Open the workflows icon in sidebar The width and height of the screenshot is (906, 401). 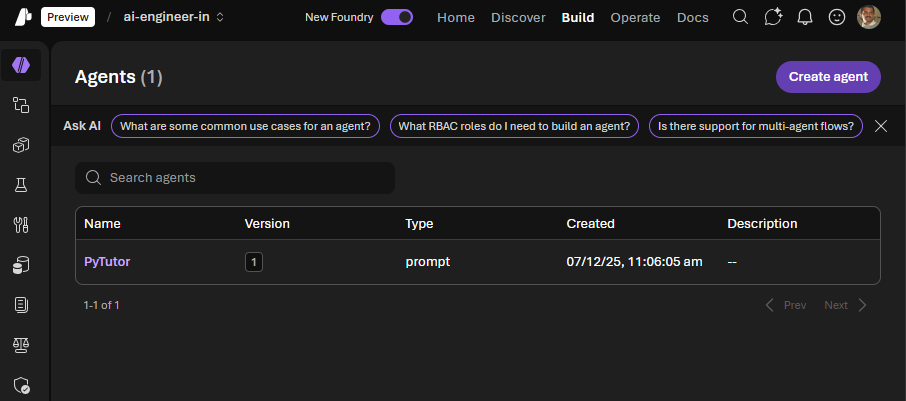pyautogui.click(x=21, y=104)
